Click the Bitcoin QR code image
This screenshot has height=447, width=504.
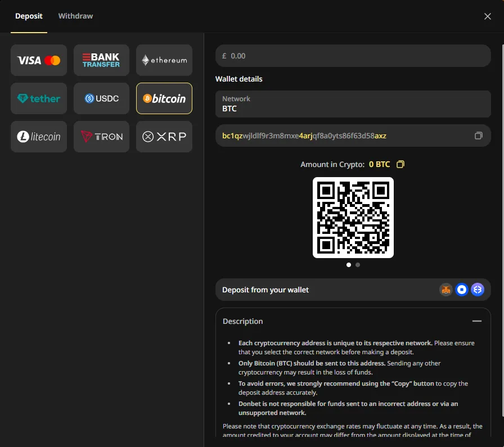click(x=353, y=218)
